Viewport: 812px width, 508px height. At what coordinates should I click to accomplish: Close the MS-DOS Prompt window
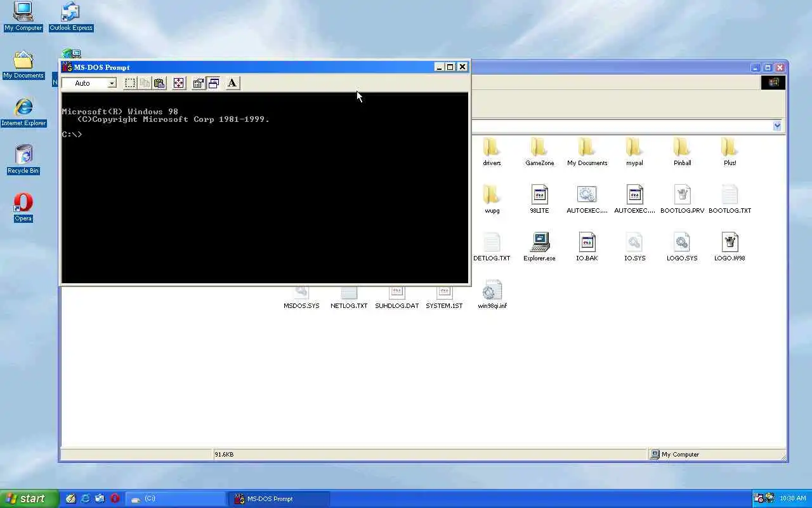pyautogui.click(x=462, y=67)
